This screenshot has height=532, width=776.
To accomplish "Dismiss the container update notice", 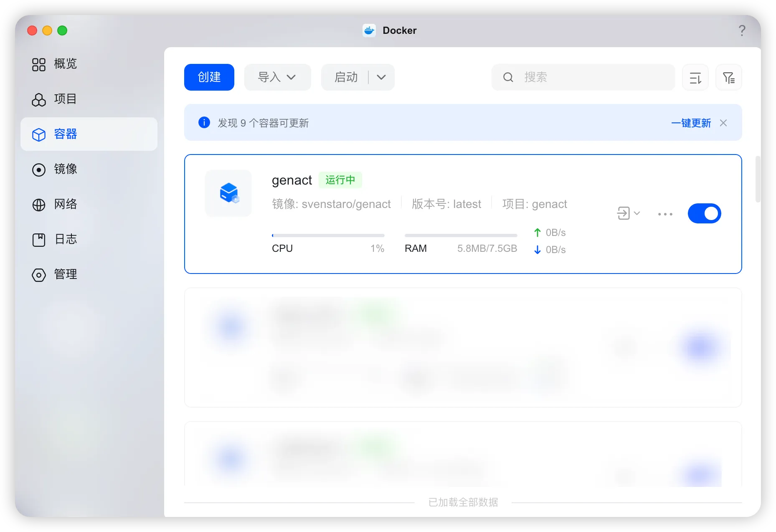I will pyautogui.click(x=723, y=123).
